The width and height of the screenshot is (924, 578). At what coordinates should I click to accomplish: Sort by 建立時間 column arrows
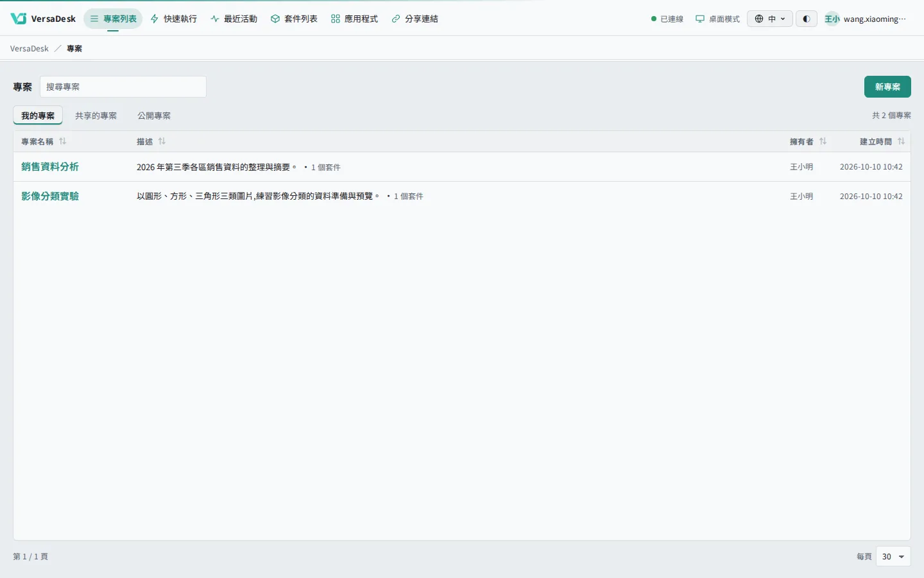(x=902, y=141)
